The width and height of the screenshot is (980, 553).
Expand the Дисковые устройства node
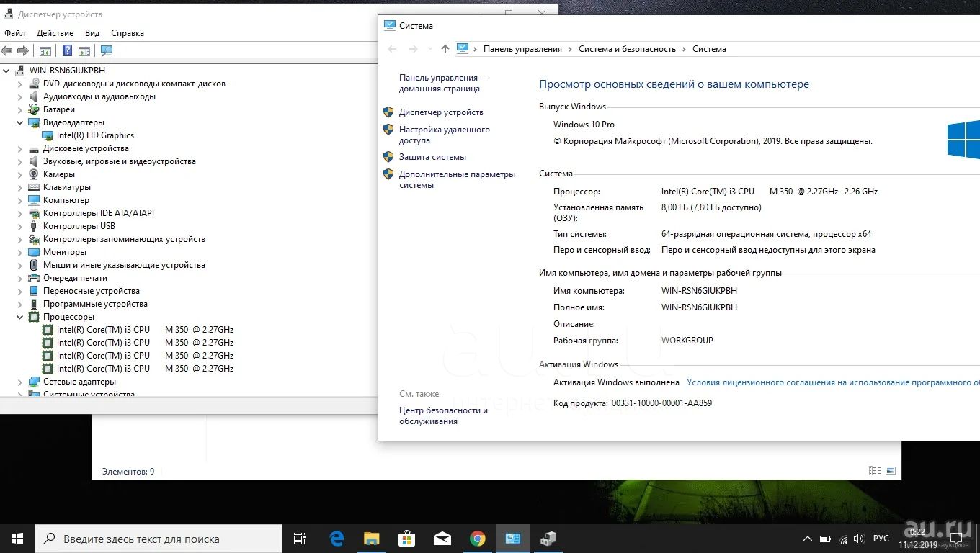coord(20,148)
